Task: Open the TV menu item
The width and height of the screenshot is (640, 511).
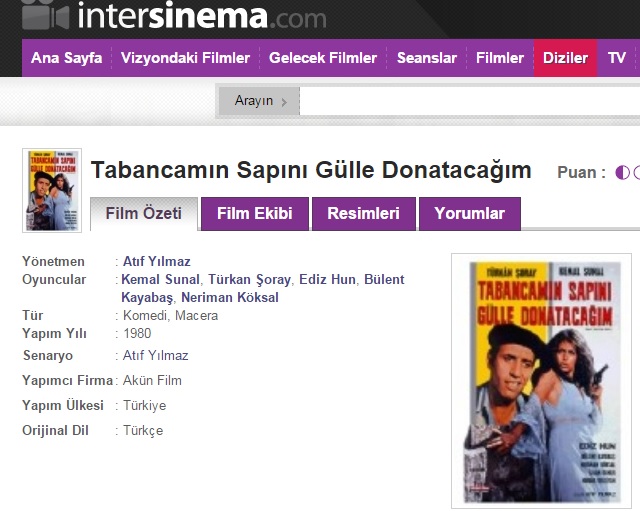Action: [x=616, y=58]
